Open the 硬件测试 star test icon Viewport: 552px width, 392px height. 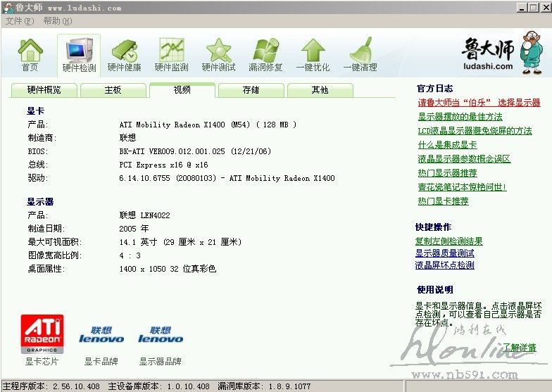(219, 51)
